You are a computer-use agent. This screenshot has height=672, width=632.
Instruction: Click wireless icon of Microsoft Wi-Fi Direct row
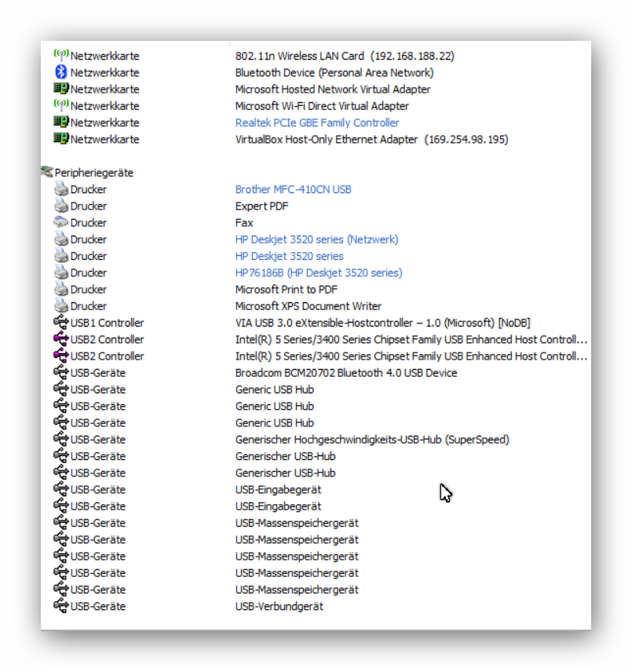pos(60,105)
